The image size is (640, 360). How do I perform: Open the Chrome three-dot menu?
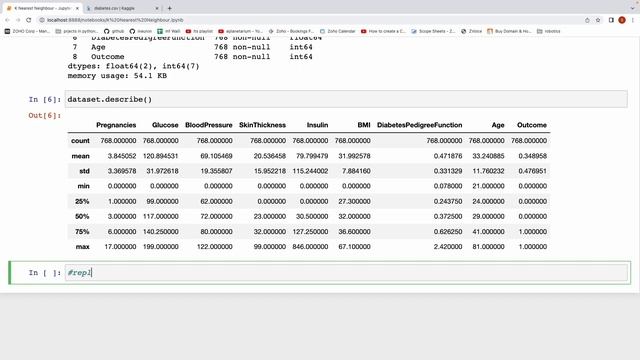pos(633,20)
